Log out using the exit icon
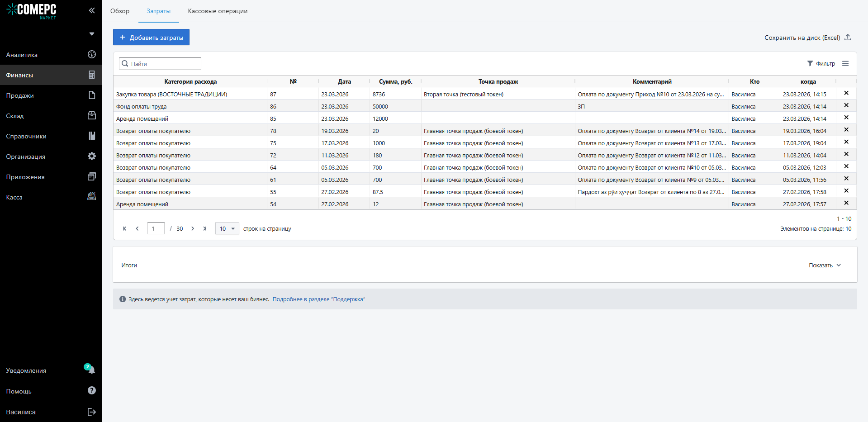The image size is (868, 422). click(92, 412)
